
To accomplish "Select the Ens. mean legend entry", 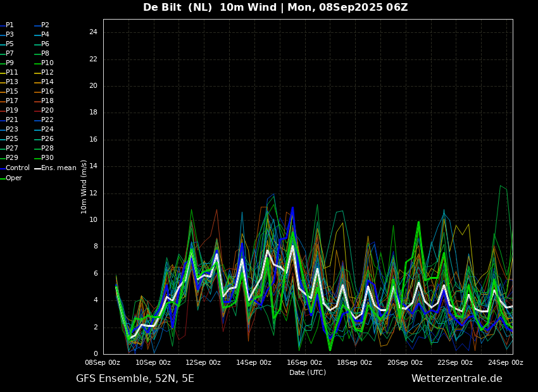I will tap(55, 168).
